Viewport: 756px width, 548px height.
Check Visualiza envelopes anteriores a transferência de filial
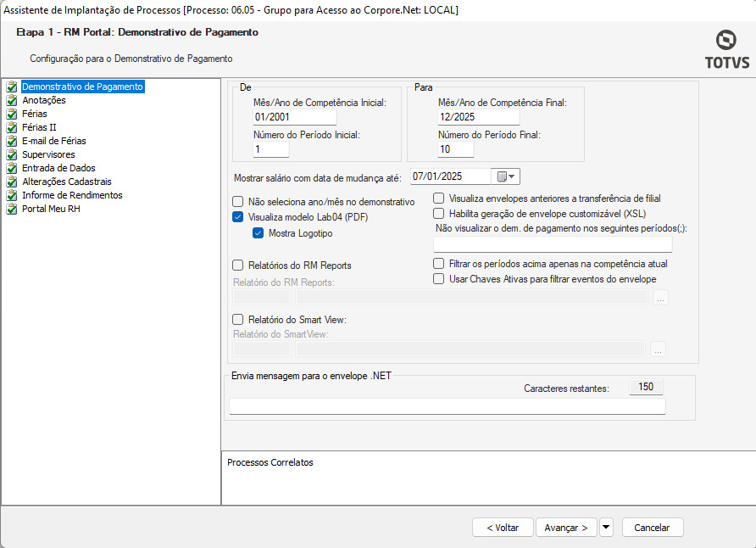click(x=438, y=199)
